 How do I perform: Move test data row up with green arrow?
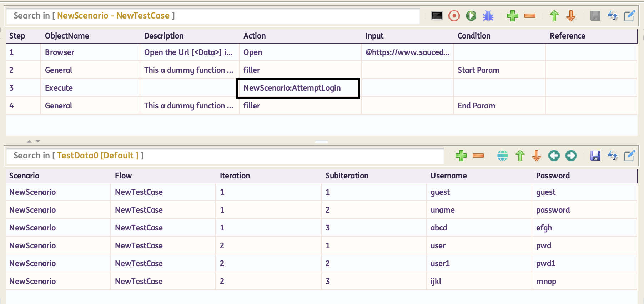(520, 156)
